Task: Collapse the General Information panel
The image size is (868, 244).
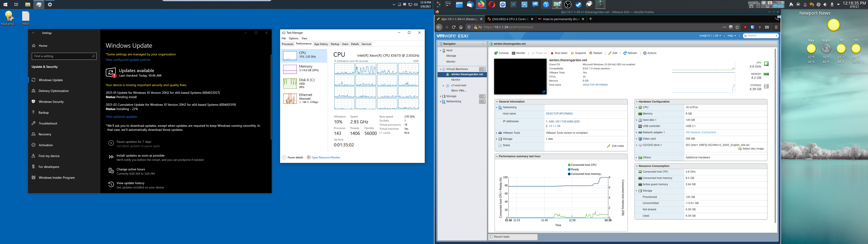Action: [x=497, y=102]
